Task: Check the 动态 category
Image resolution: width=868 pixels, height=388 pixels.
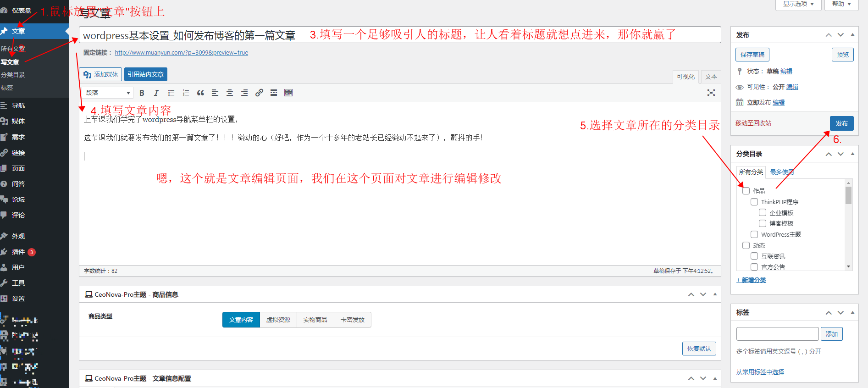Action: pos(746,245)
